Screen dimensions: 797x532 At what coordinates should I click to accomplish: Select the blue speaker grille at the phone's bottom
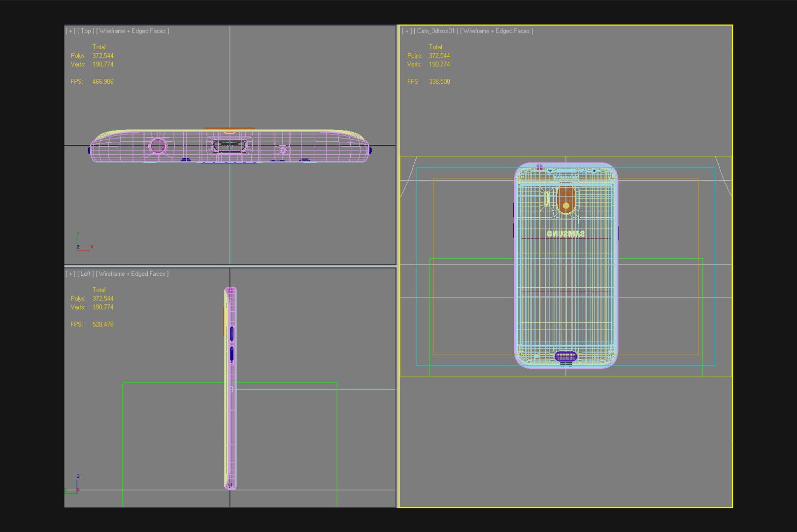click(566, 356)
